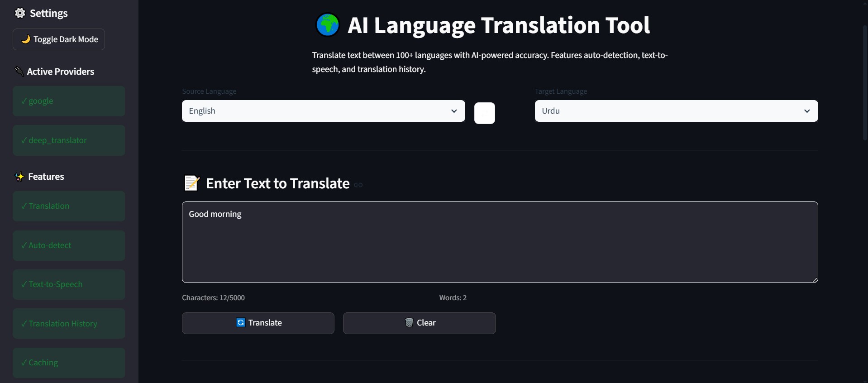The height and width of the screenshot is (383, 868).
Task: Open the Target Language dropdown showing Urdu
Action: pyautogui.click(x=676, y=111)
